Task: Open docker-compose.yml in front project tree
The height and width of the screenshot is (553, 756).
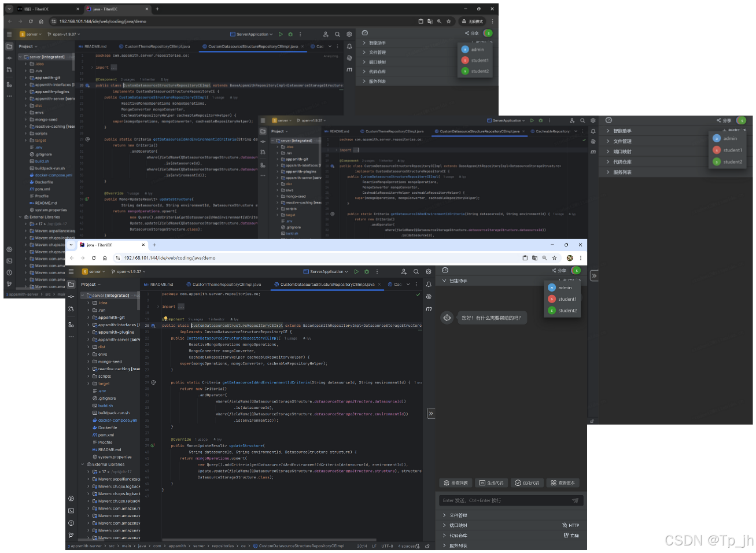Action: pyautogui.click(x=115, y=421)
